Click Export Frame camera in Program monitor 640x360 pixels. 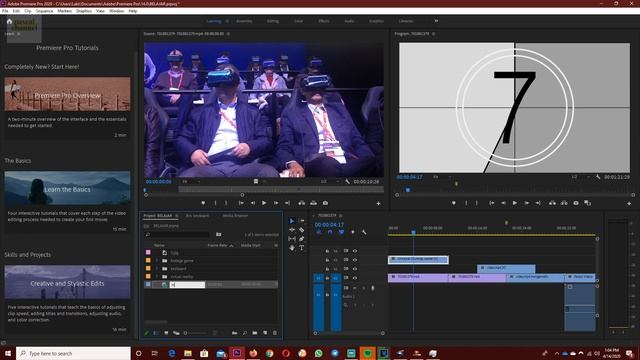tap(576, 203)
